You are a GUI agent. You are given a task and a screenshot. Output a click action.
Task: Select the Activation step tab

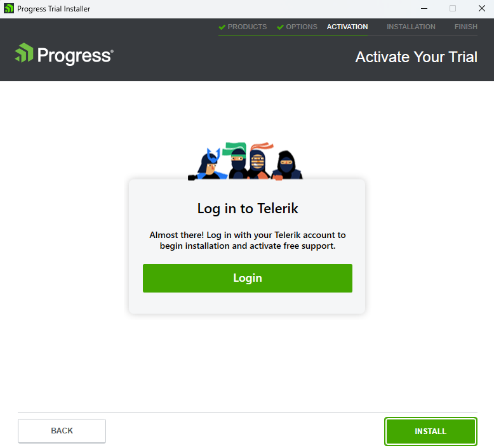click(x=347, y=27)
